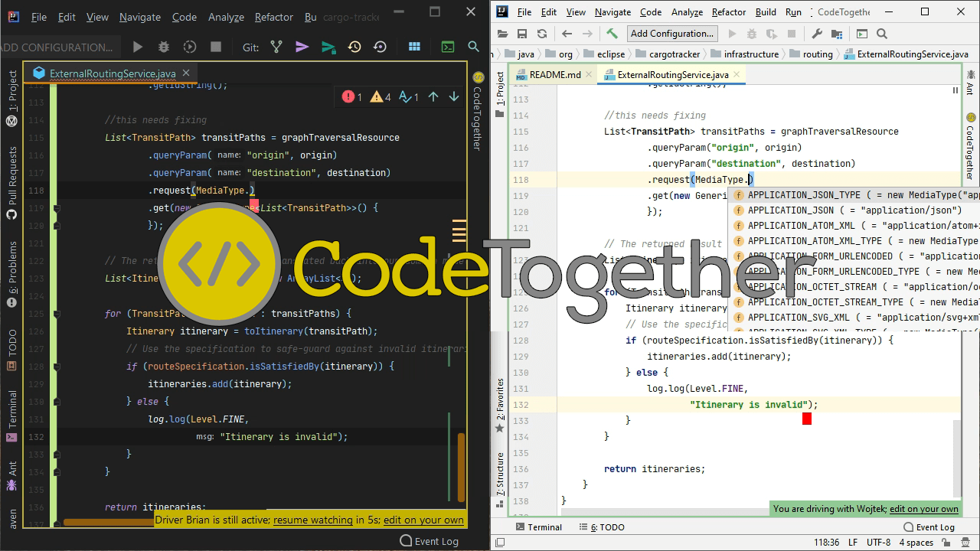Go to next highlighted problem down arrow
980x551 pixels.
click(454, 96)
